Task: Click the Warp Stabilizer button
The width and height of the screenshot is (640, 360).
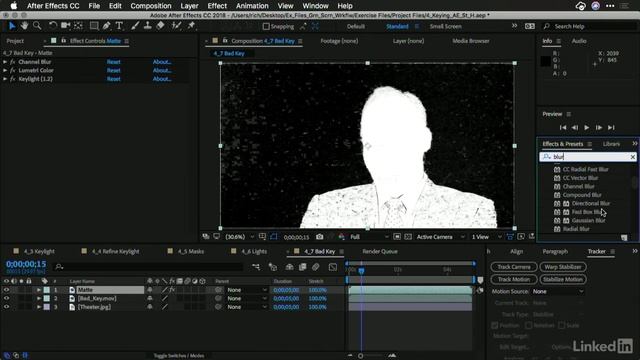Action: pos(563,267)
